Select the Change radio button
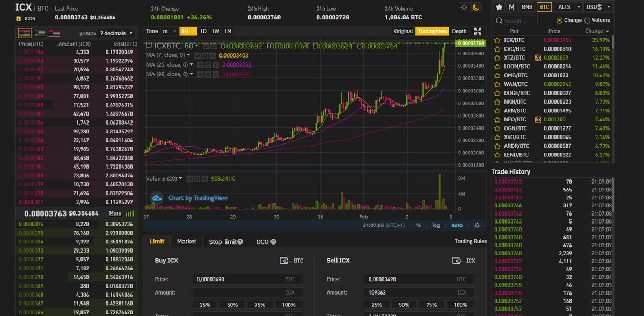Viewport: 644px width, 316px height. click(x=560, y=20)
